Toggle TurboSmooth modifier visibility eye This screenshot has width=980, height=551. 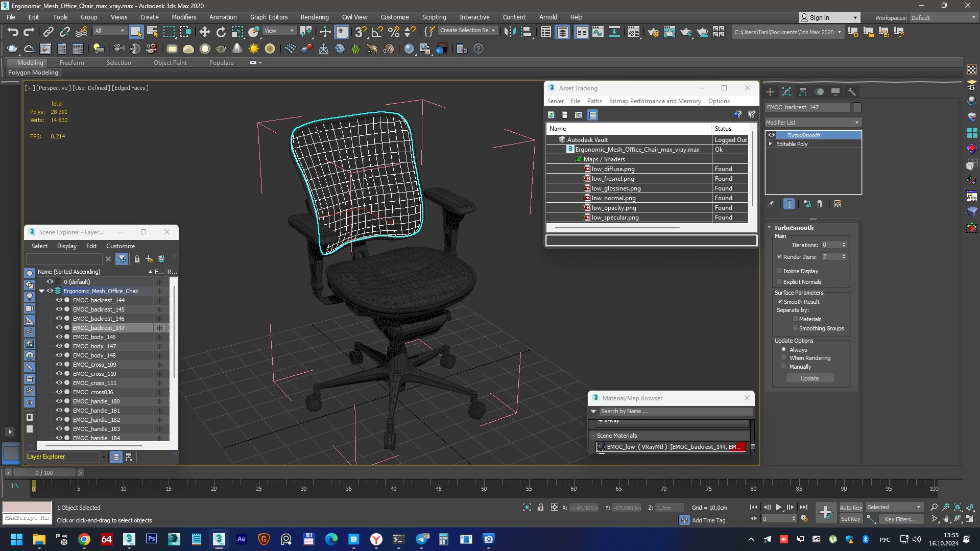pyautogui.click(x=772, y=135)
